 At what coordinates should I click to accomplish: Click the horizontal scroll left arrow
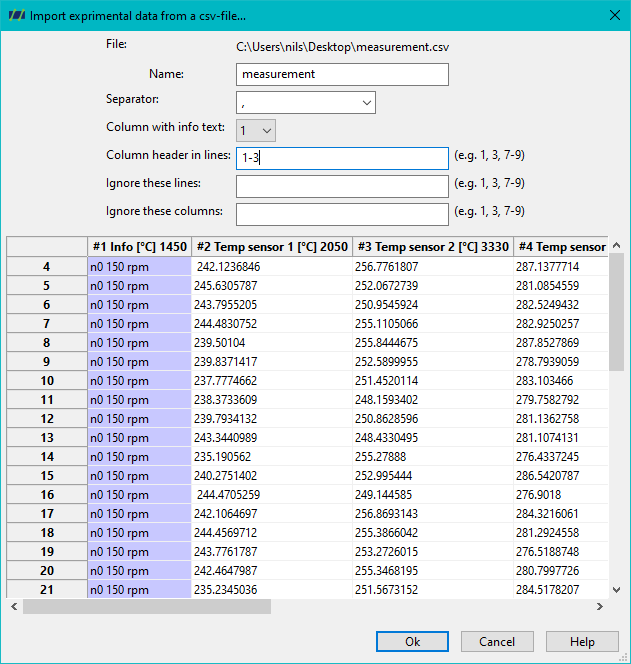14,606
